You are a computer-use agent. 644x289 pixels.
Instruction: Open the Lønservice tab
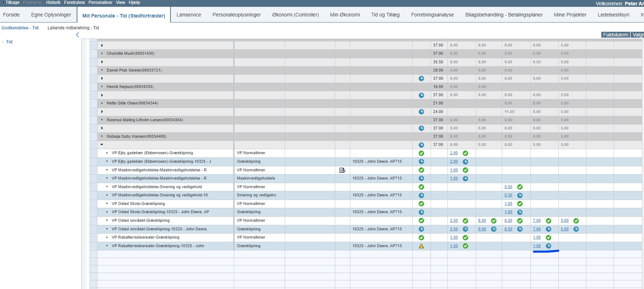189,15
